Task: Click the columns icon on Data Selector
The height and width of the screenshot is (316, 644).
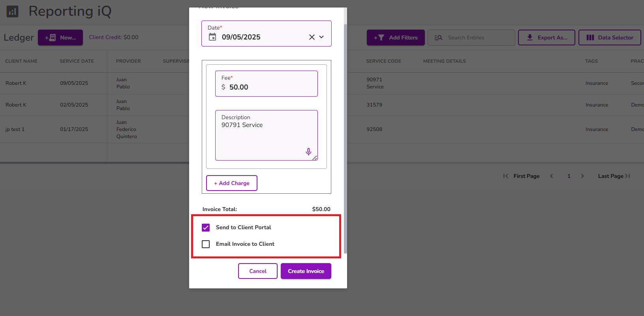Action: click(x=590, y=37)
